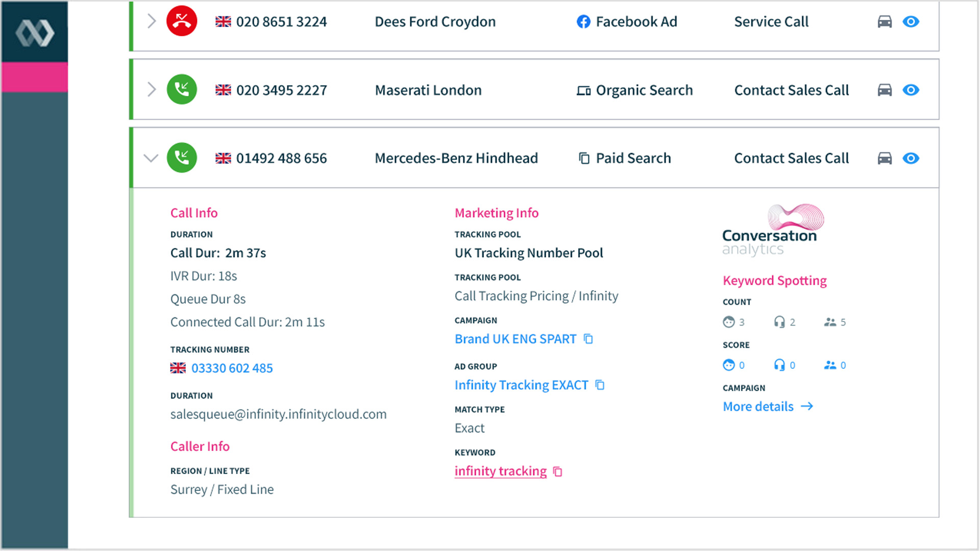Click the IVR Dur: 18s value
Image resolution: width=980 pixels, height=551 pixels.
pyautogui.click(x=204, y=277)
